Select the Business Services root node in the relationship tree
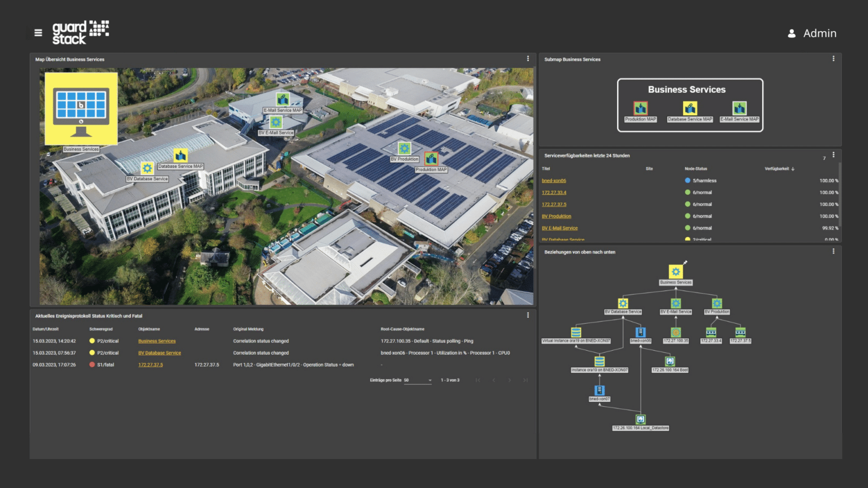Viewport: 868px width, 488px height. 676,271
